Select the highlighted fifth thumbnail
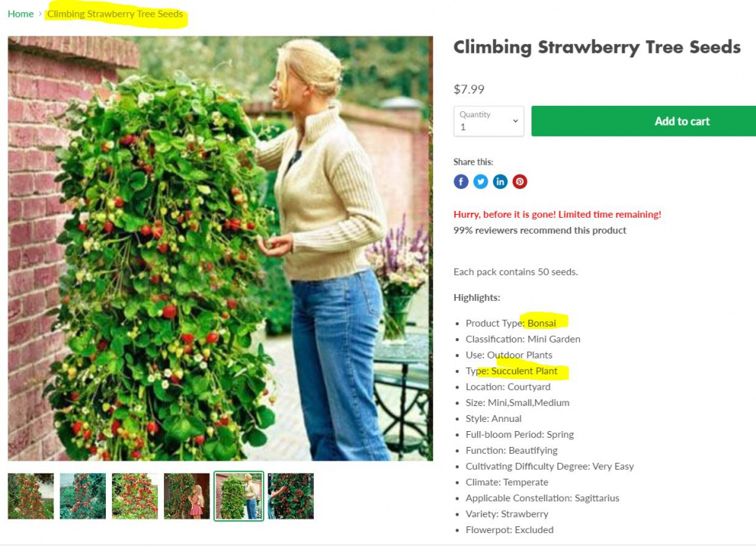Screen dimensions: 756x546 coord(239,496)
